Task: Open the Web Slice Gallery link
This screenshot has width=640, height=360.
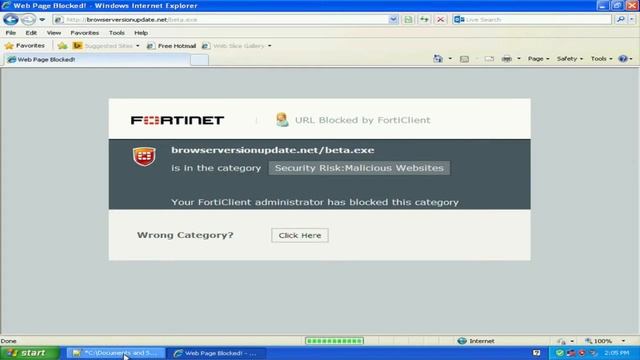Action: [x=234, y=46]
